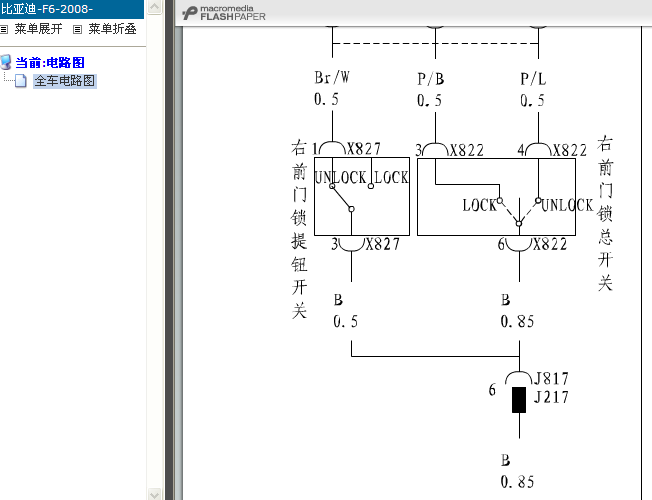Open the 全车电路图 tree item
This screenshot has width=652, height=500.
(65, 81)
